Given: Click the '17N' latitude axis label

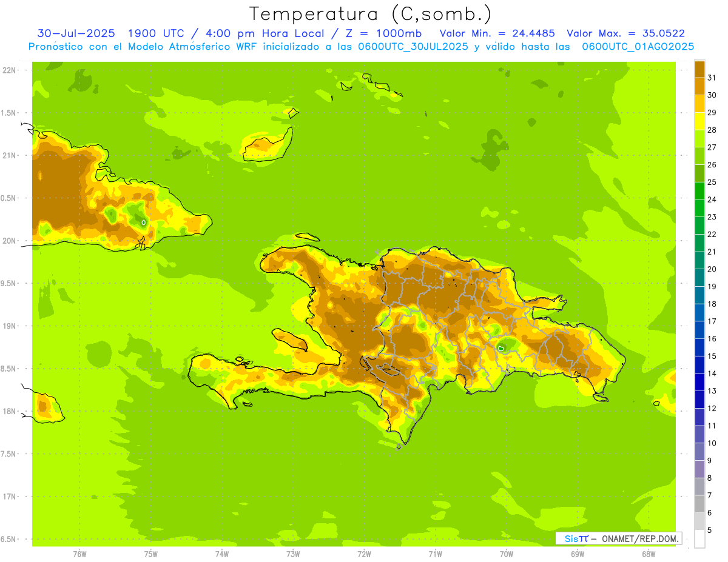Looking at the screenshot, I should coord(9,497).
